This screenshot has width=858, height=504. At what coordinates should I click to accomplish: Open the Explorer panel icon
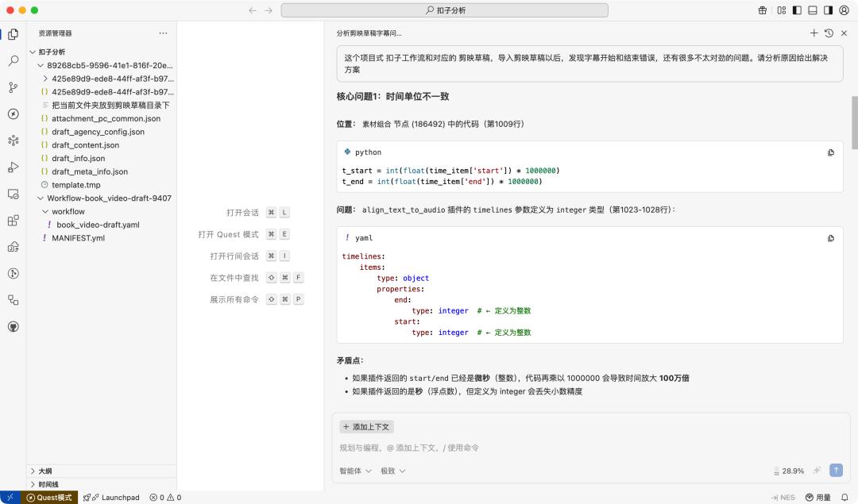tap(12, 35)
